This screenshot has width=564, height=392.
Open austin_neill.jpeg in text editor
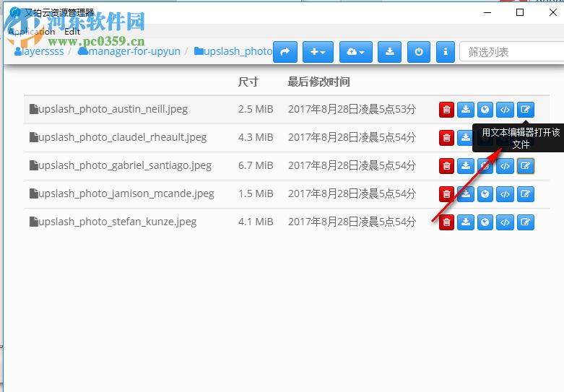(x=526, y=110)
